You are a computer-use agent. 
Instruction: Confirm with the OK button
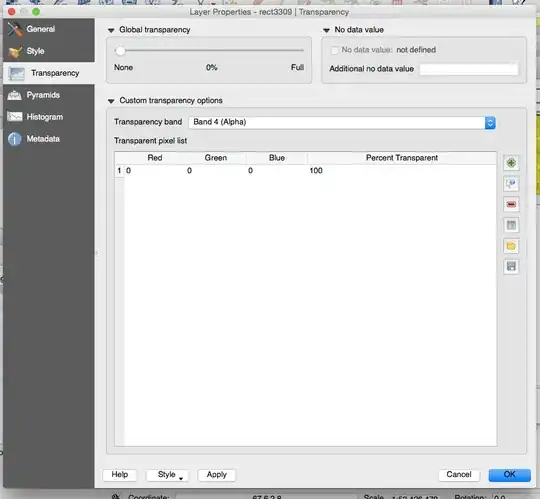(x=509, y=475)
